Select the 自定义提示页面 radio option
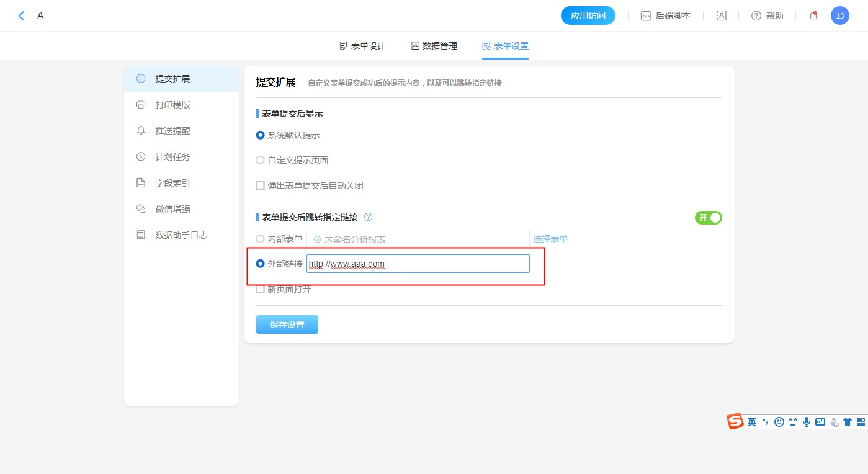This screenshot has width=868, height=474. [x=261, y=160]
